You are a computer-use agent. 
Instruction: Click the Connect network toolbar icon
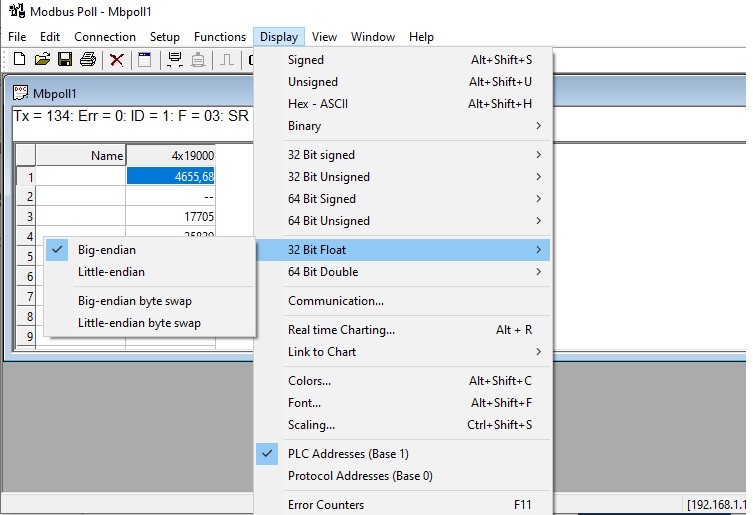point(175,60)
